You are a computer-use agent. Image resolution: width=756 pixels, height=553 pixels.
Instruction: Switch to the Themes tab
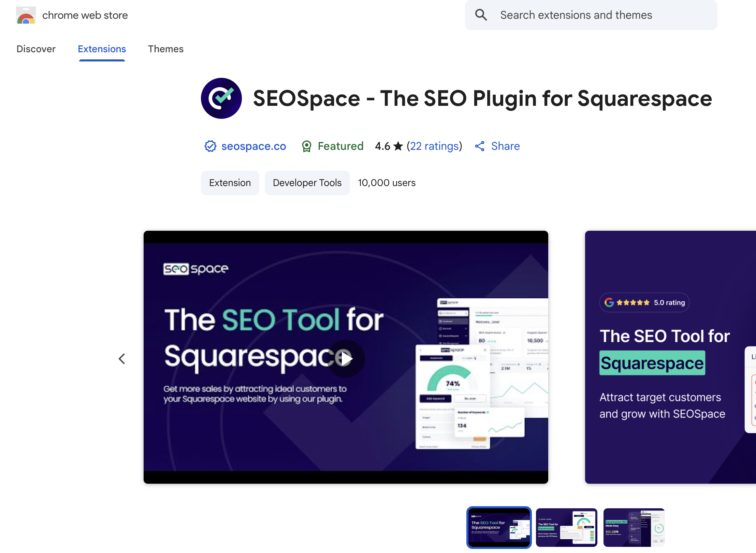pos(166,49)
